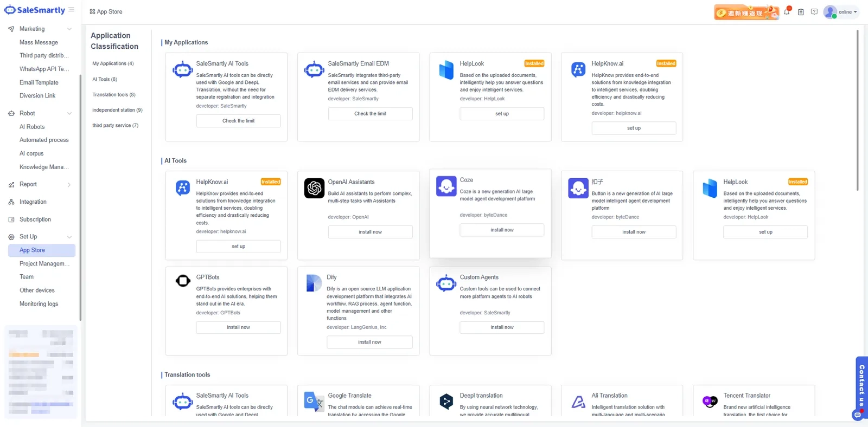The image size is (868, 427).
Task: Click the user avatar in header
Action: pos(829,12)
